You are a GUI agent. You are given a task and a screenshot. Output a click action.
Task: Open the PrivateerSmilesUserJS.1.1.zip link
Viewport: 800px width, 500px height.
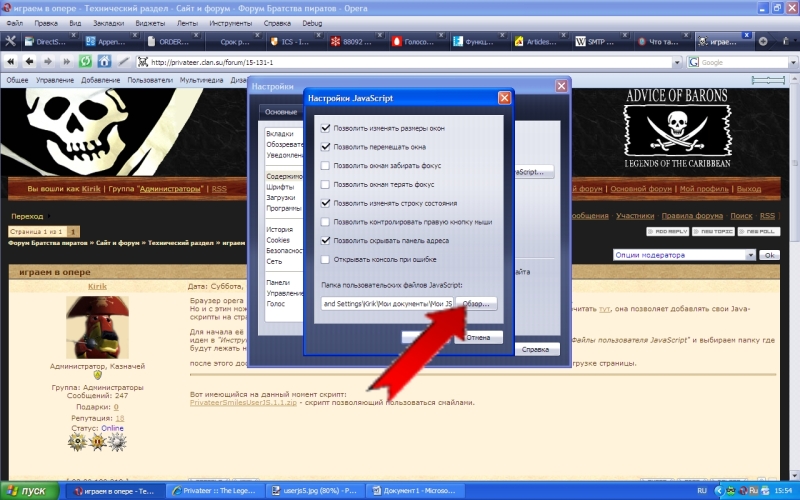tap(243, 403)
